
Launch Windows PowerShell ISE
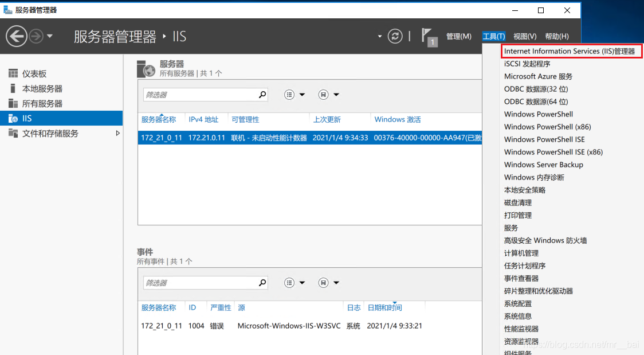(x=544, y=140)
